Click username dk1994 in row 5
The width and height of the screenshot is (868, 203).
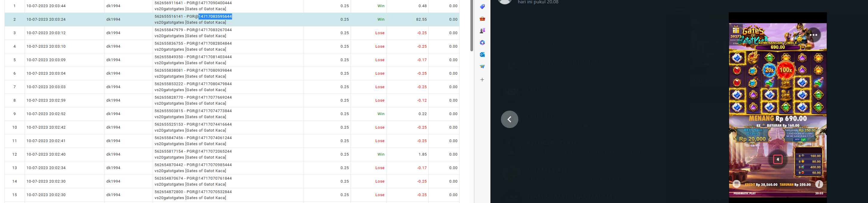click(x=113, y=60)
